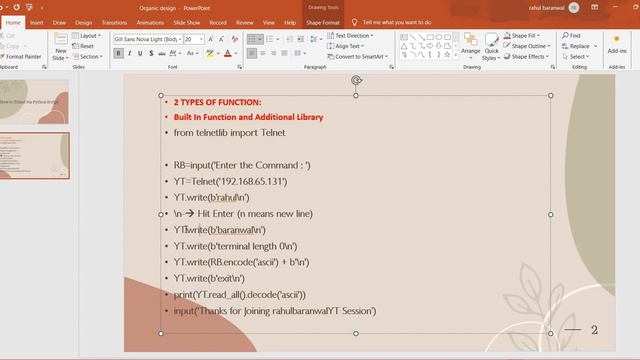Open the Slide Show tab
The height and width of the screenshot is (360, 640).
point(187,23)
